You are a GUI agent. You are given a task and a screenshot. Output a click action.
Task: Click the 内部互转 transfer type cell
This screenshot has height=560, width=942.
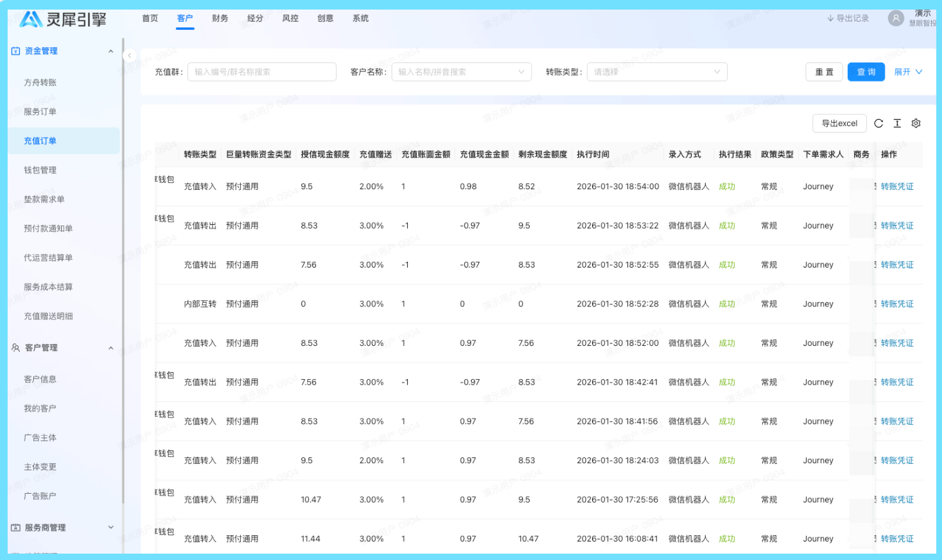coord(200,304)
